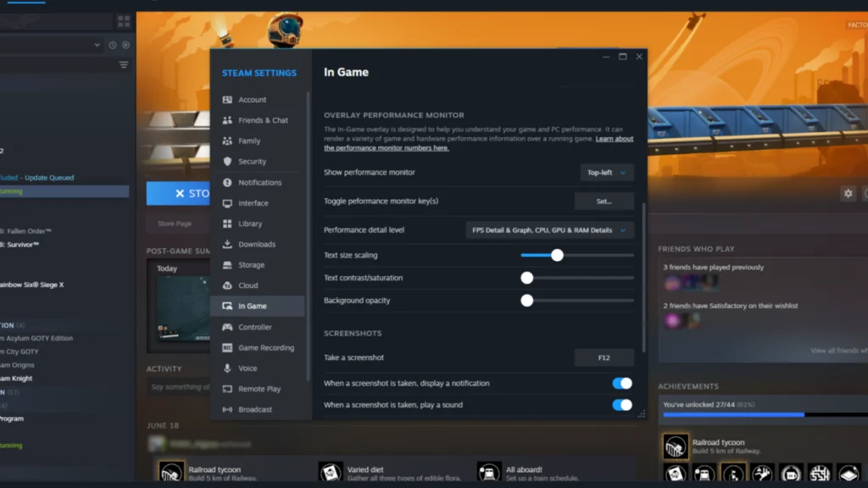This screenshot has width=868, height=488.
Task: Open the Controller gamepad icon
Action: pyautogui.click(x=227, y=327)
